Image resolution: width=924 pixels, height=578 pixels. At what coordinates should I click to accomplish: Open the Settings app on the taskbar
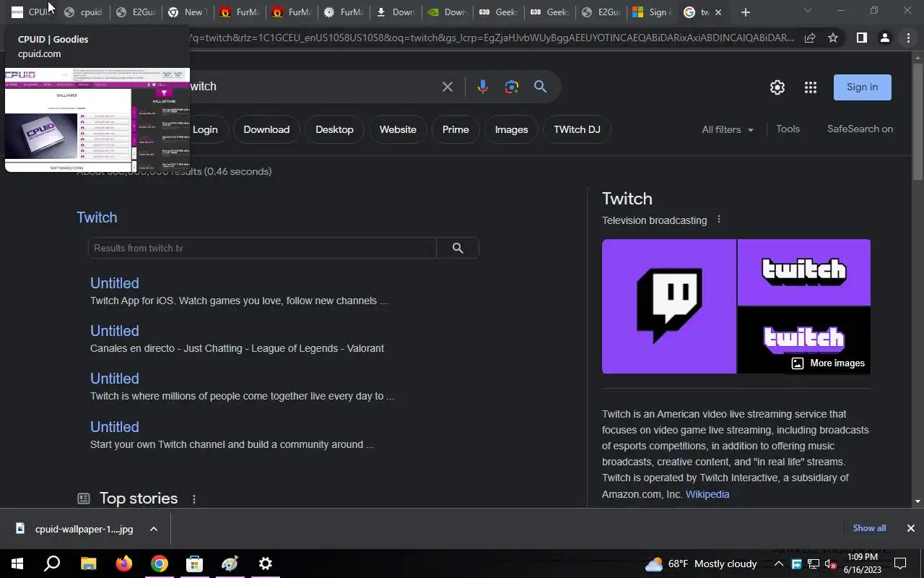point(265,564)
